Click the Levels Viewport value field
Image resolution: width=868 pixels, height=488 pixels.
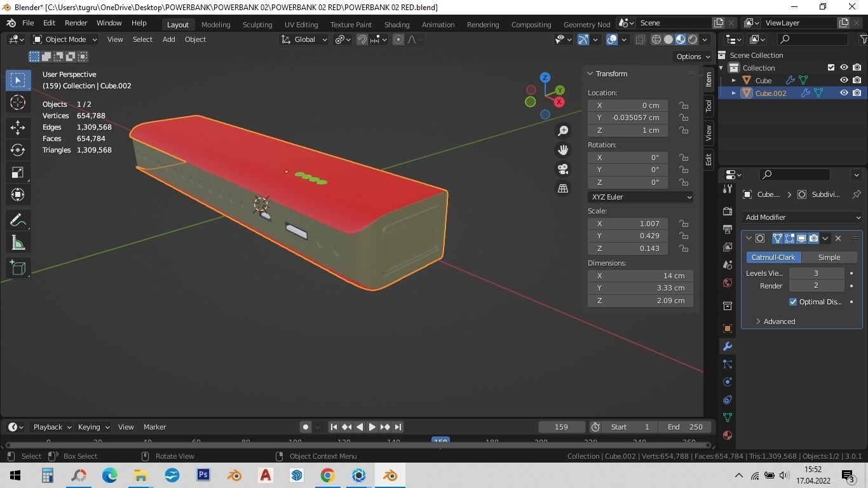817,273
